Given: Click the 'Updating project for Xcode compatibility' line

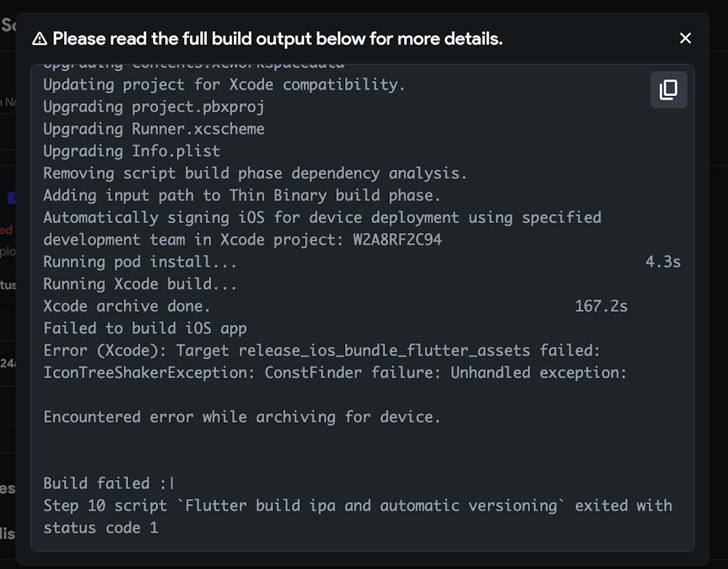Looking at the screenshot, I should tap(223, 85).
